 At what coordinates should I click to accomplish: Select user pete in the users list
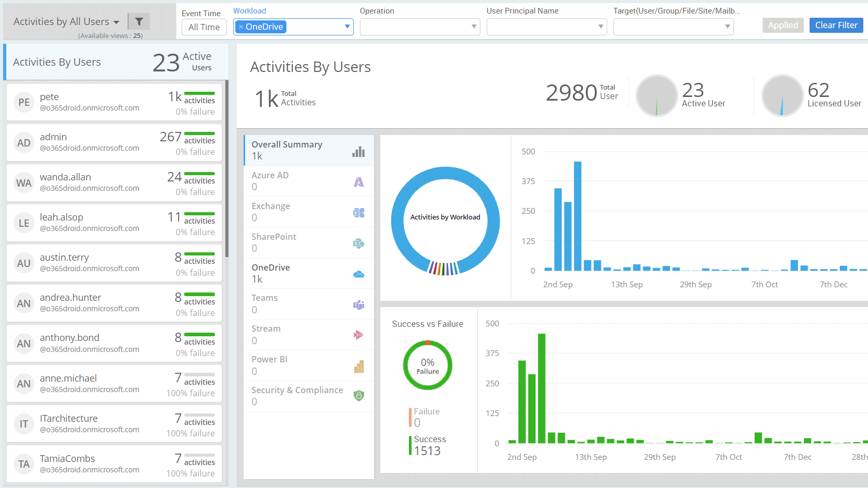(x=114, y=103)
